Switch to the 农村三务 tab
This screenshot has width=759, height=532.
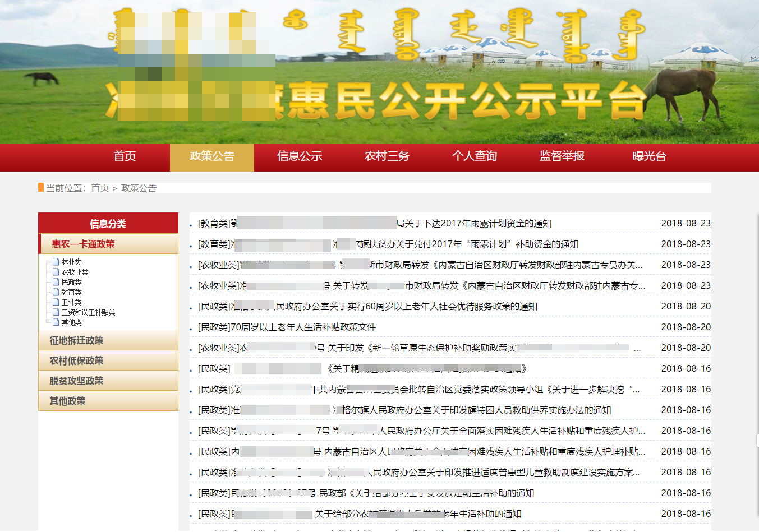(387, 156)
